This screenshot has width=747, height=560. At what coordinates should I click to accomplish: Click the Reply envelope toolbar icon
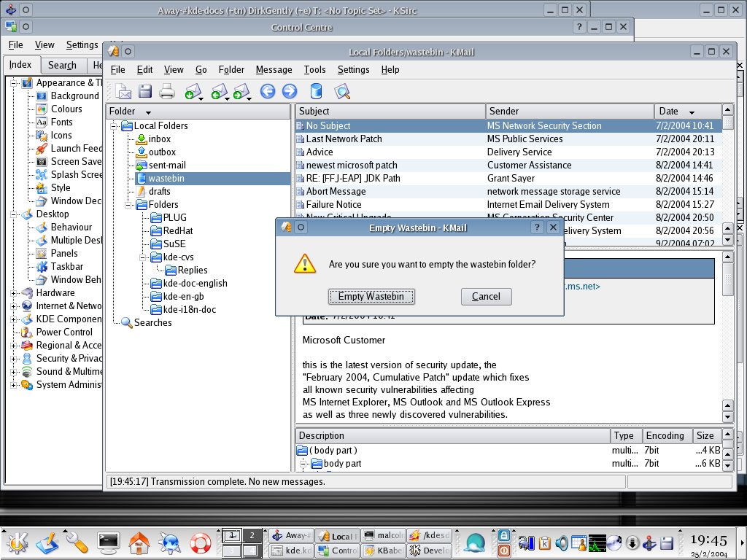point(219,91)
